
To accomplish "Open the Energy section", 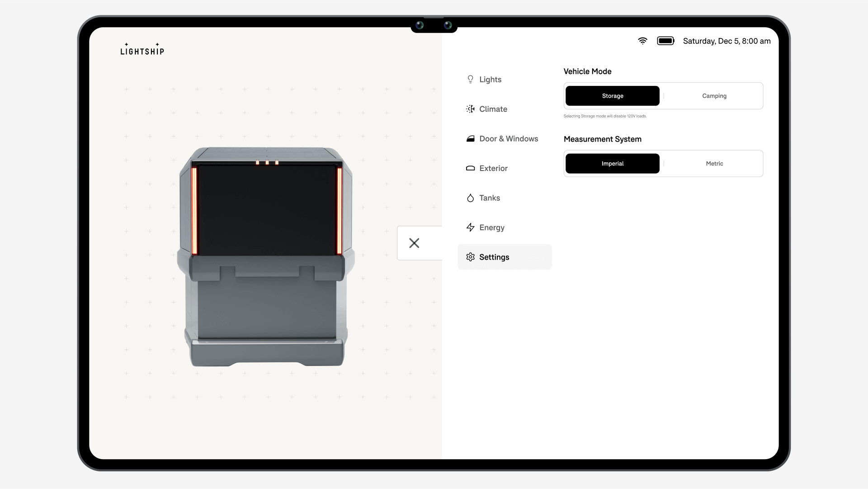I will pyautogui.click(x=505, y=228).
